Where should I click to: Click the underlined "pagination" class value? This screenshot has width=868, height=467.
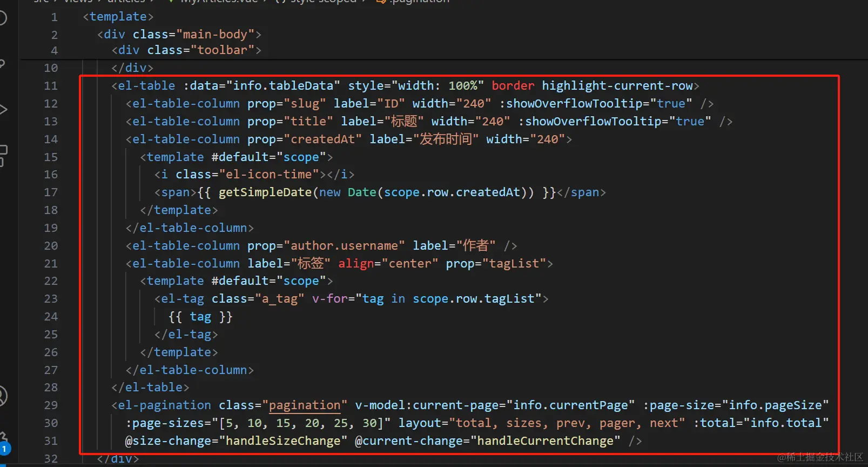(305, 405)
